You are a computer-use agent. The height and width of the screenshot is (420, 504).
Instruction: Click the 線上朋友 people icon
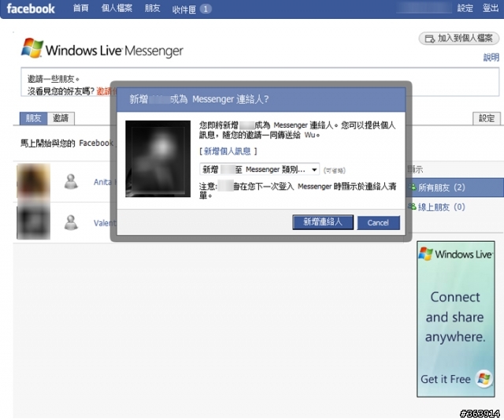(x=412, y=206)
